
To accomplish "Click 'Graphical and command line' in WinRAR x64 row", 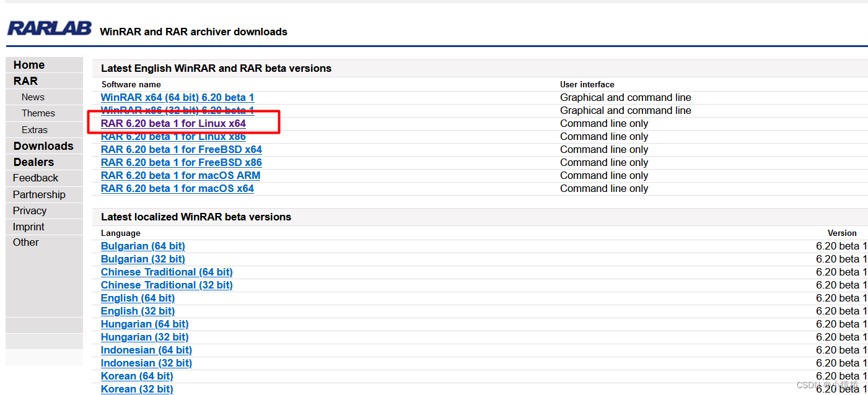I will point(626,98).
